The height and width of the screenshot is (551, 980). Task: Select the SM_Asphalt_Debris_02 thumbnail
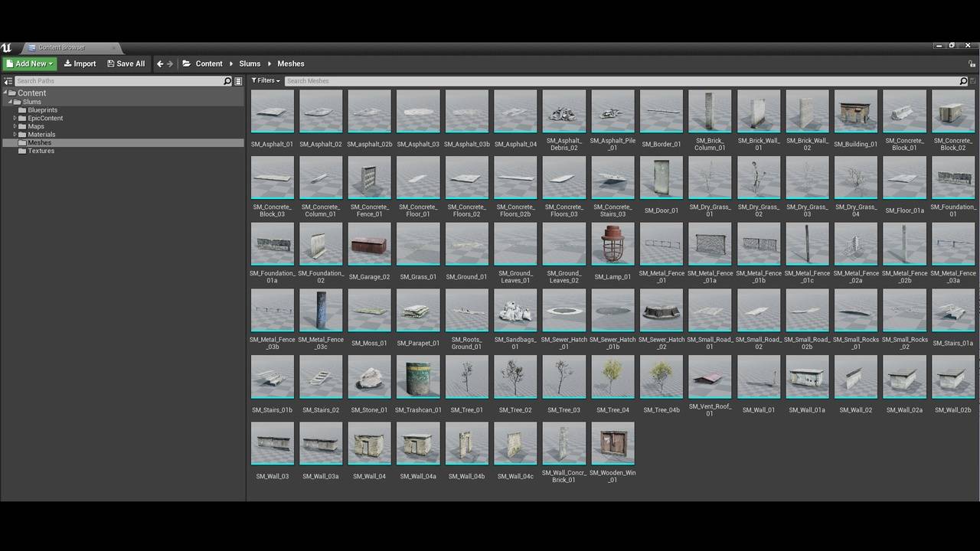564,112
